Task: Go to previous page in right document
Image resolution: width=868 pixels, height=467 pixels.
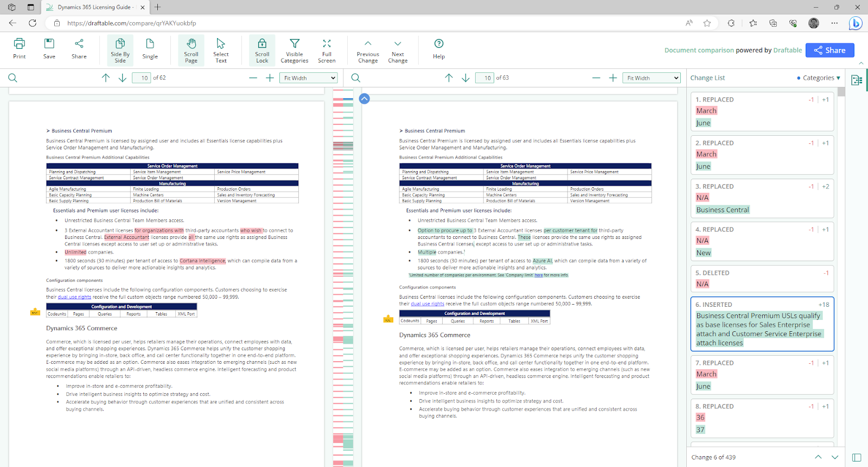Action: pyautogui.click(x=449, y=78)
